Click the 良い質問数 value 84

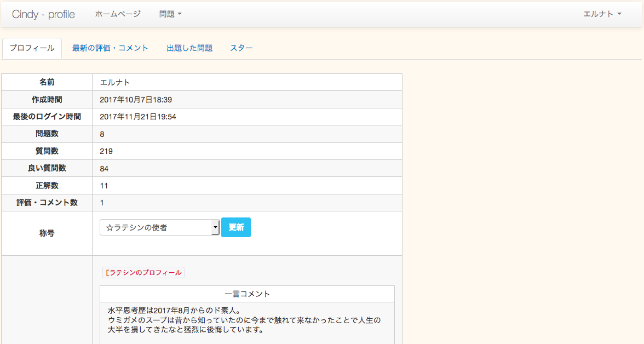point(104,169)
